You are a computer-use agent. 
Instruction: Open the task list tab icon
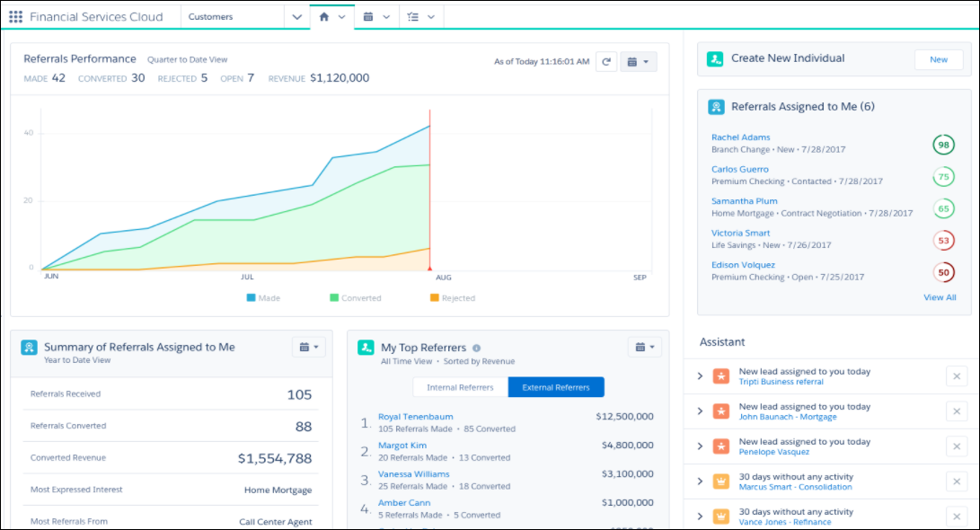(x=412, y=17)
